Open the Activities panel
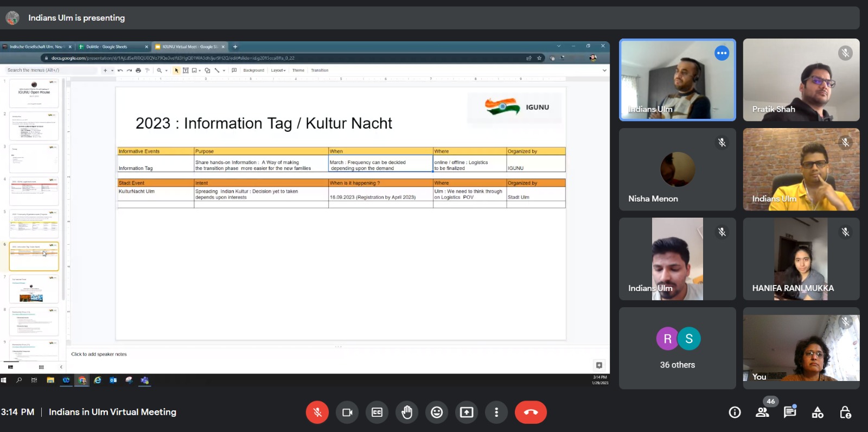 coord(818,412)
